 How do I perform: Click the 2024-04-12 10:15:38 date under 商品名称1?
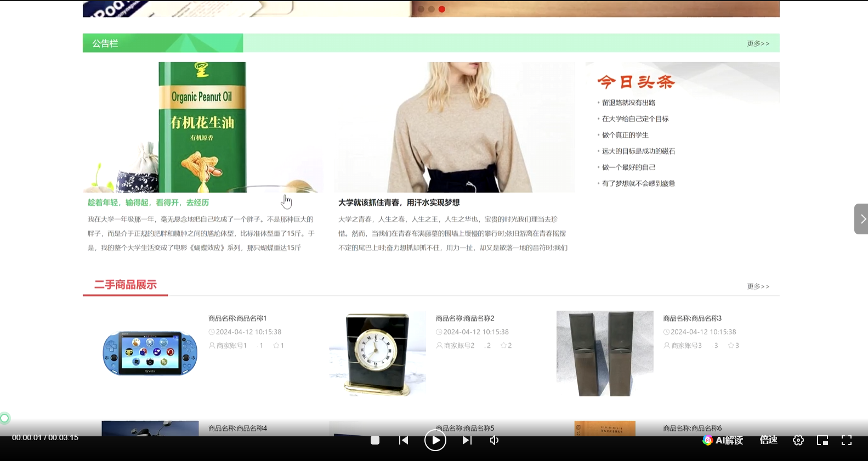249,332
